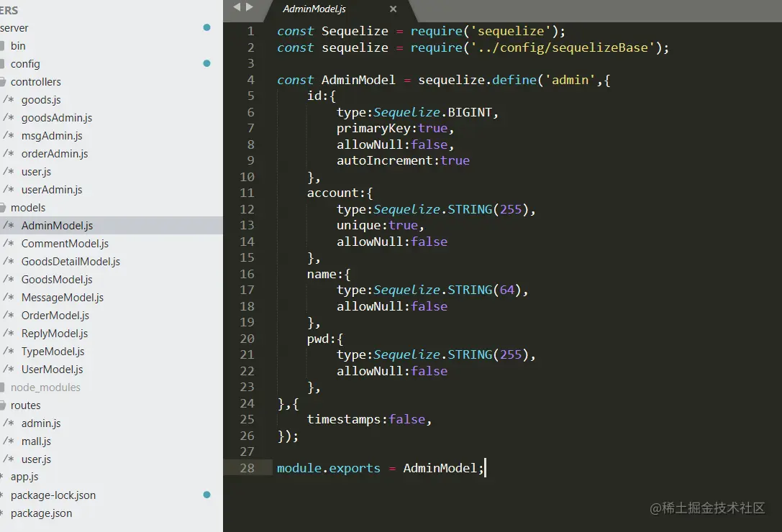
Task: Close the AdminModel.js tab
Action: 393,9
